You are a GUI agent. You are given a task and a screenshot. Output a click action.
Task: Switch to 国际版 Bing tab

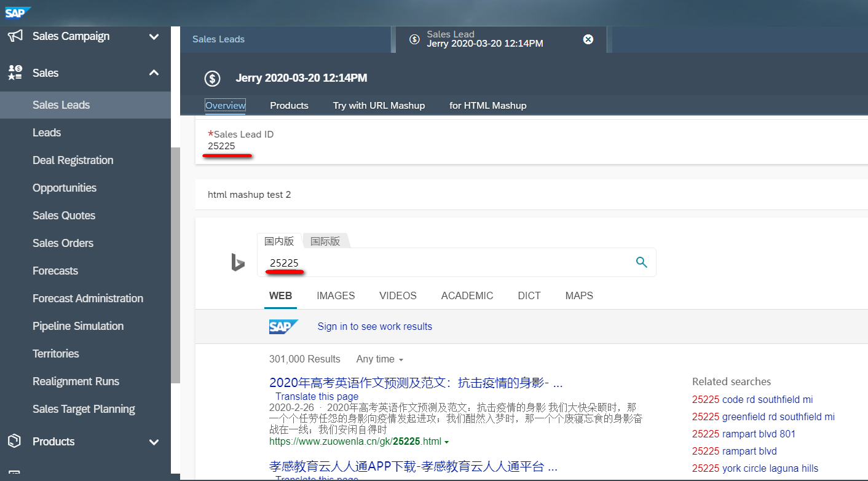click(325, 241)
